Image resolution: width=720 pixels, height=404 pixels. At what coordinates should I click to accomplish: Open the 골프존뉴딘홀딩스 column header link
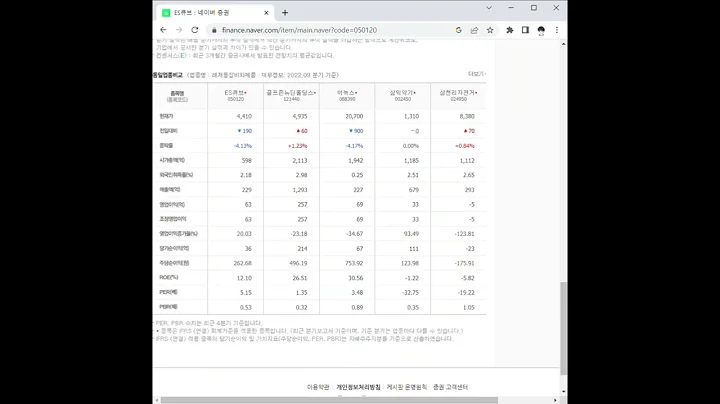(291, 95)
